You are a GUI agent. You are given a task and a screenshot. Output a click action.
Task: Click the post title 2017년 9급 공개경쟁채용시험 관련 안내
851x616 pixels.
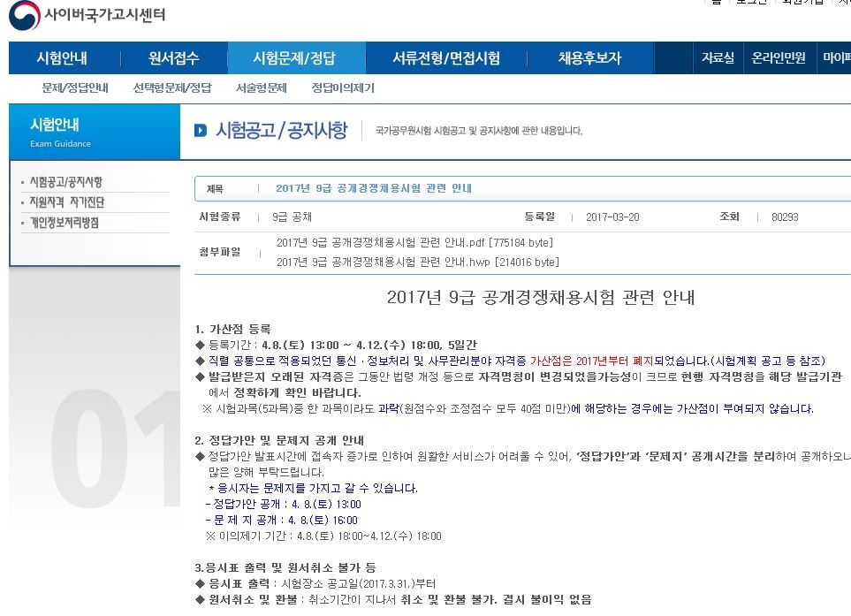(x=374, y=188)
